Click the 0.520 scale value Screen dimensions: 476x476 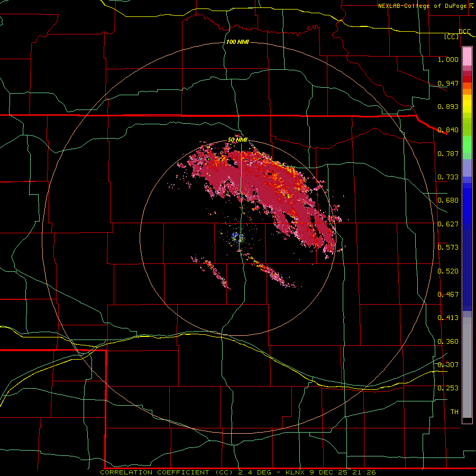(x=448, y=271)
